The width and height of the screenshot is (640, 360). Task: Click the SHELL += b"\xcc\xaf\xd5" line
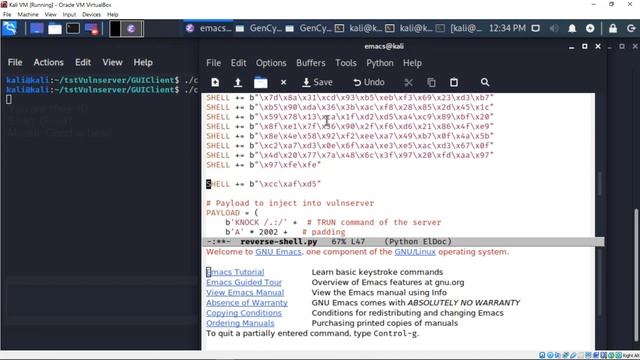[x=263, y=184]
